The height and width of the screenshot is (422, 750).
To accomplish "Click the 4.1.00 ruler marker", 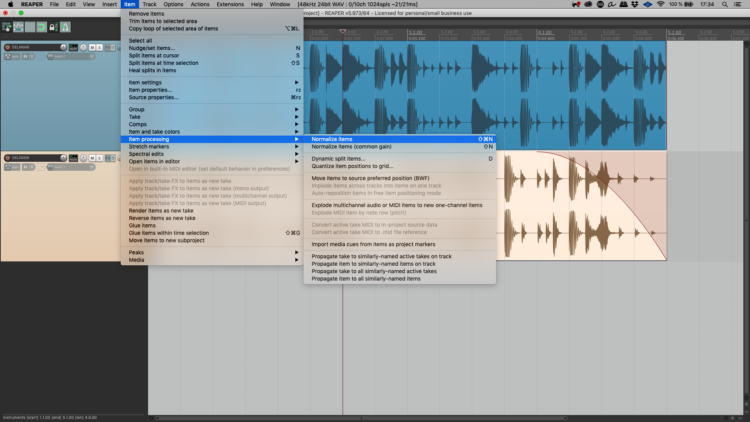I will coord(545,32).
